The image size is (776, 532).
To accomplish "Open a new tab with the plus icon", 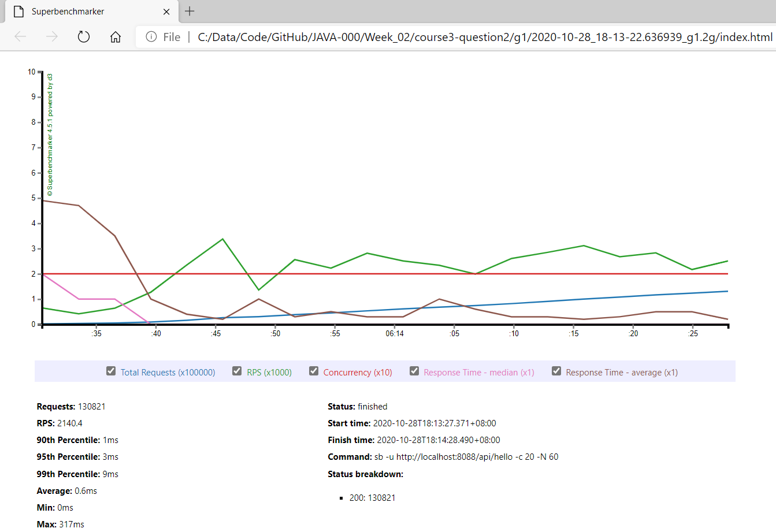I will [190, 11].
